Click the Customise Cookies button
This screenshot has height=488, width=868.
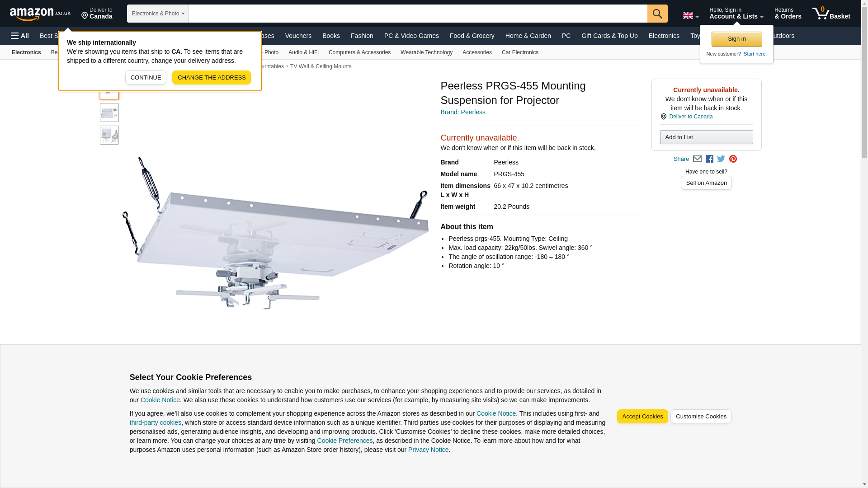[x=701, y=417]
